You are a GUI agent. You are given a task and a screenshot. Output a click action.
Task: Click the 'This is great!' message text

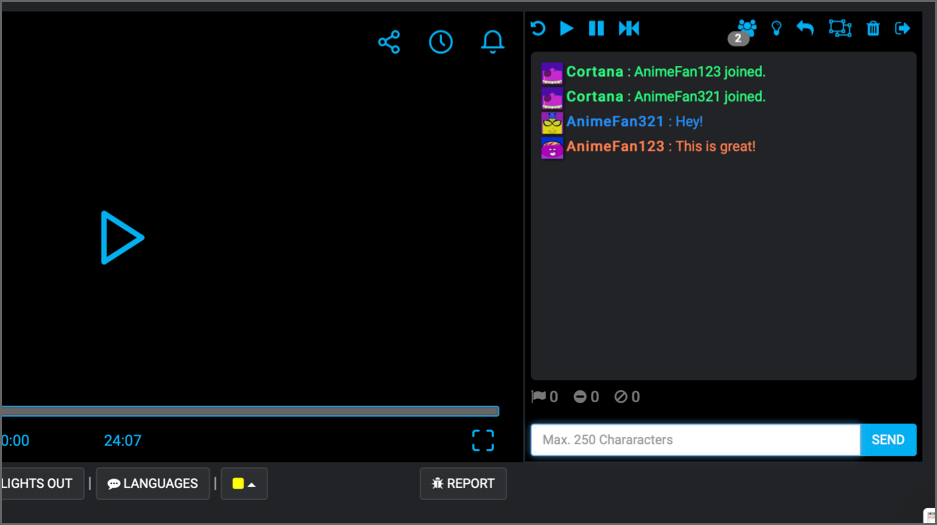coord(715,146)
